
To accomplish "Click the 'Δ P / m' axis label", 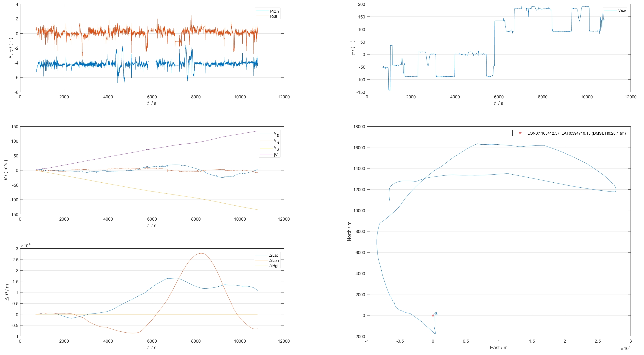I will tap(7, 292).
